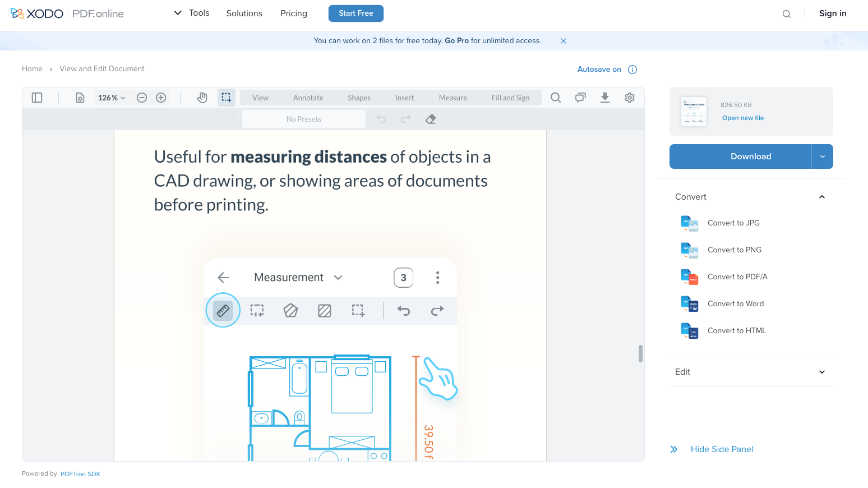Select the Pan hand tool
This screenshot has height=488, width=868.
click(202, 98)
